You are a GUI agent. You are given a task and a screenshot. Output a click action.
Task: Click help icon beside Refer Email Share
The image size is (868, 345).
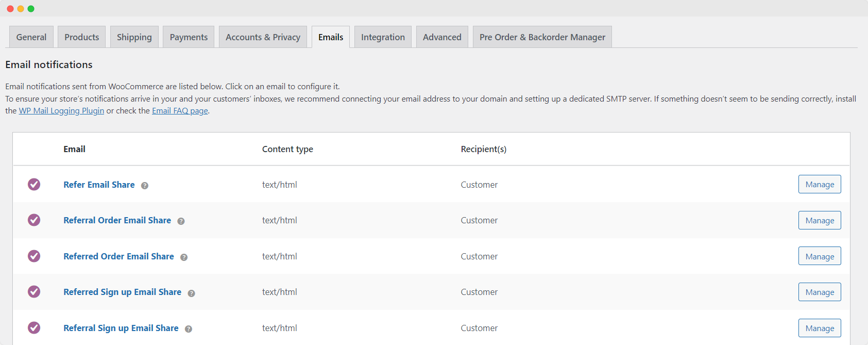pos(145,186)
